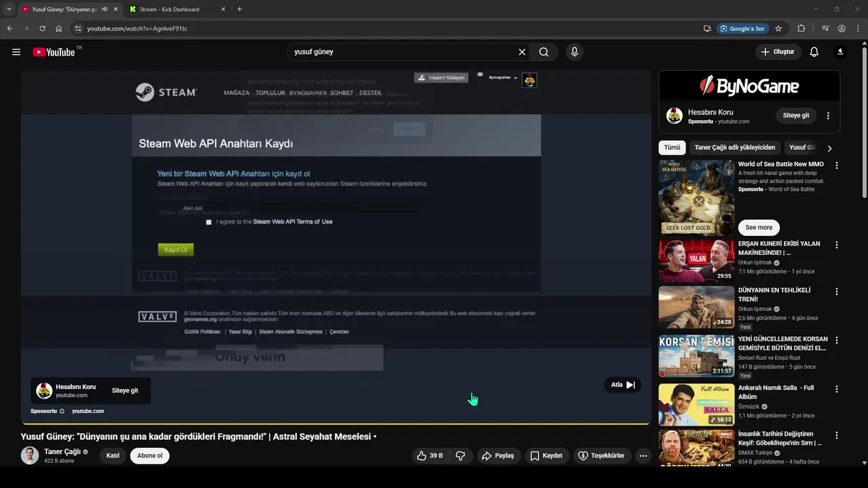Open the Chrome three-dot menu

[x=857, y=28]
